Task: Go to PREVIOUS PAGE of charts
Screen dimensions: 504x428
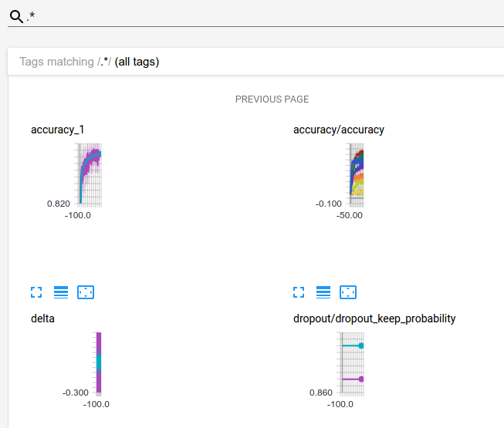Action: (272, 99)
